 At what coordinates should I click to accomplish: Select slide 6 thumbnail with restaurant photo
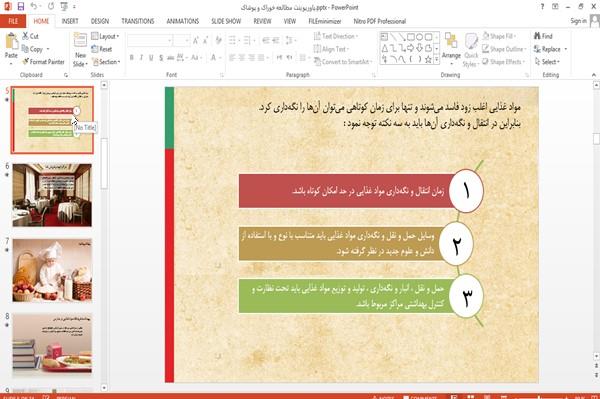pyautogui.click(x=52, y=195)
